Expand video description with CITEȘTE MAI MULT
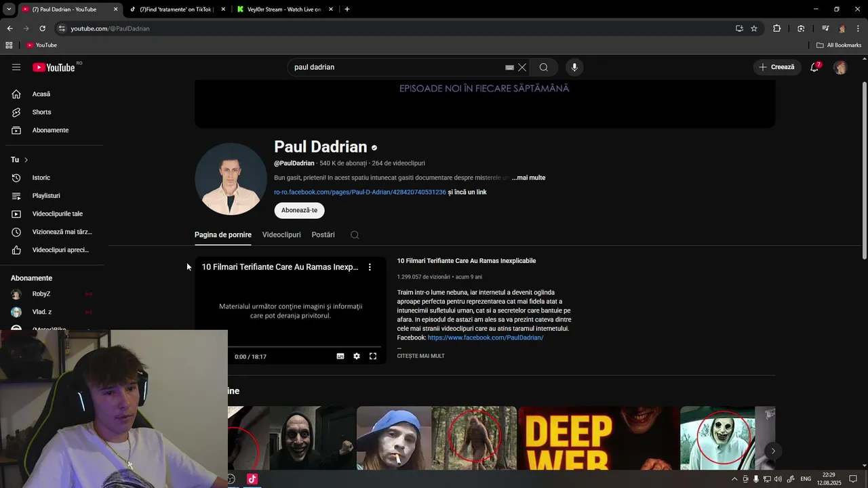 [x=421, y=356]
